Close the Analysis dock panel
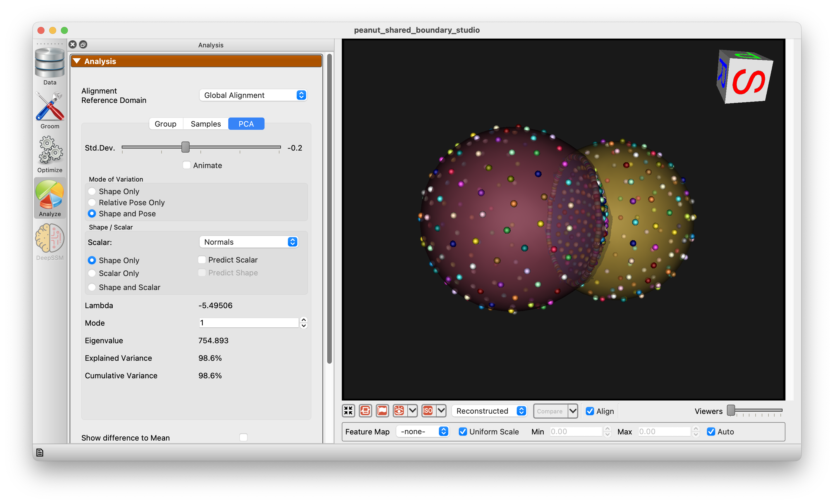This screenshot has height=504, width=834. [73, 45]
